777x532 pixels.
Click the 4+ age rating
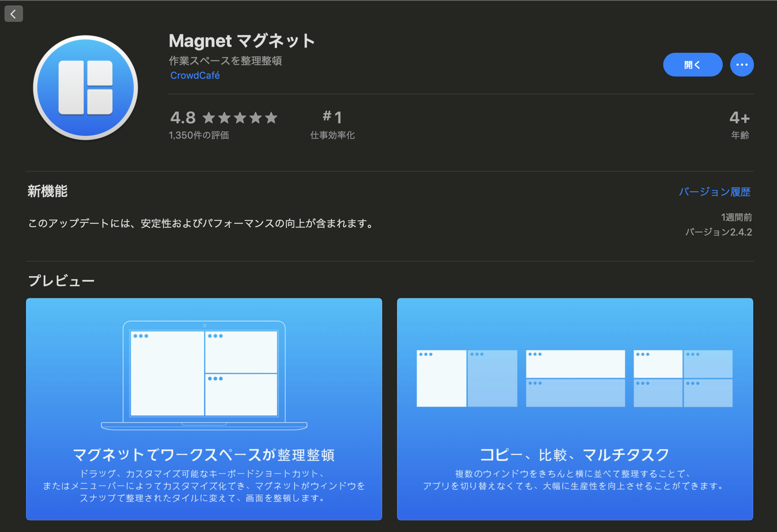click(x=739, y=125)
